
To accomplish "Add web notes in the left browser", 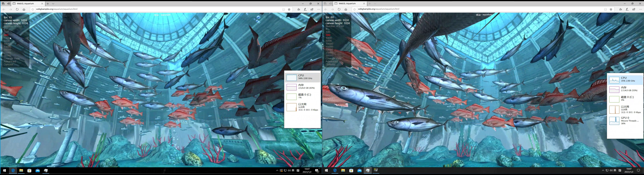I will point(305,10).
